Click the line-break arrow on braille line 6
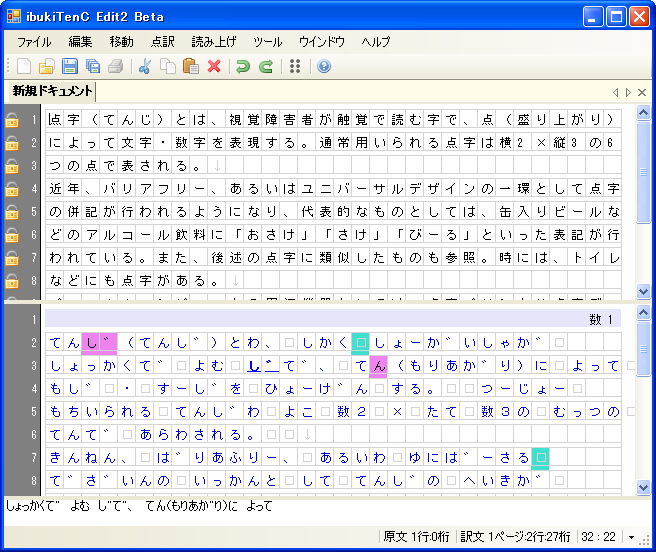The image size is (656, 552). 307,435
